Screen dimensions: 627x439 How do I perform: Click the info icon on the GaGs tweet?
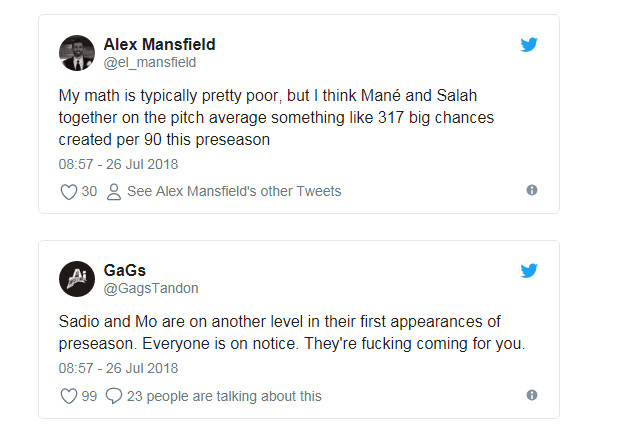pyautogui.click(x=532, y=395)
